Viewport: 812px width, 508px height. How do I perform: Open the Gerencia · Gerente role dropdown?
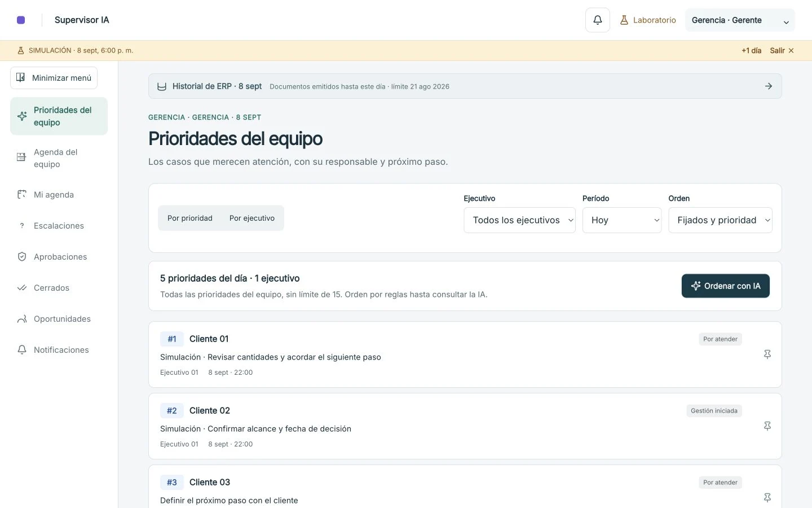(x=740, y=20)
